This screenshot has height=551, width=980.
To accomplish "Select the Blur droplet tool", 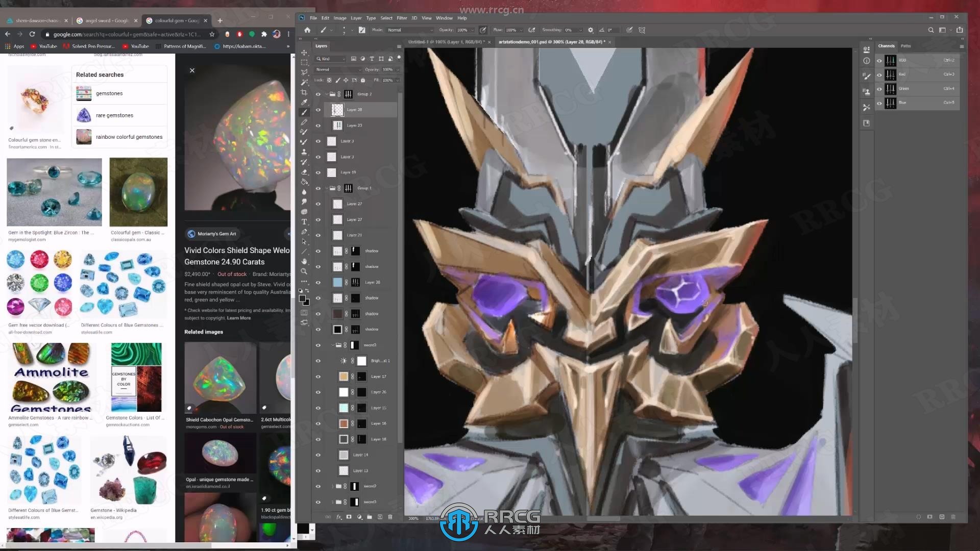I will point(304,192).
